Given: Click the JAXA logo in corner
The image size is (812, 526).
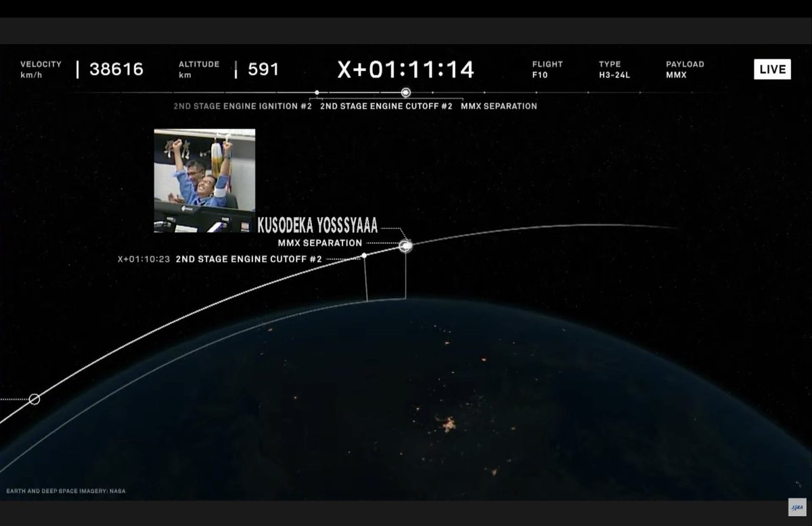Looking at the screenshot, I should pos(797,507).
